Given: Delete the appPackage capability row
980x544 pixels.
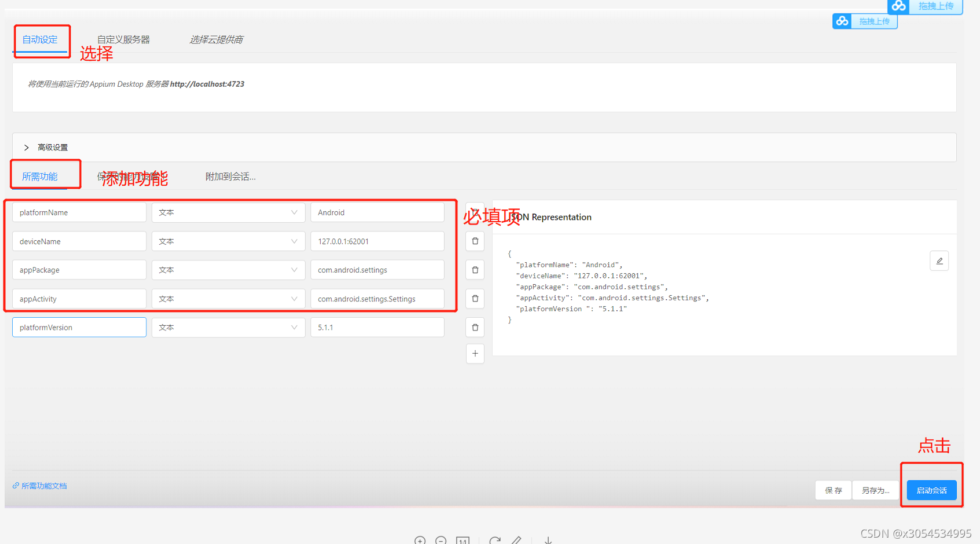Looking at the screenshot, I should pos(475,270).
